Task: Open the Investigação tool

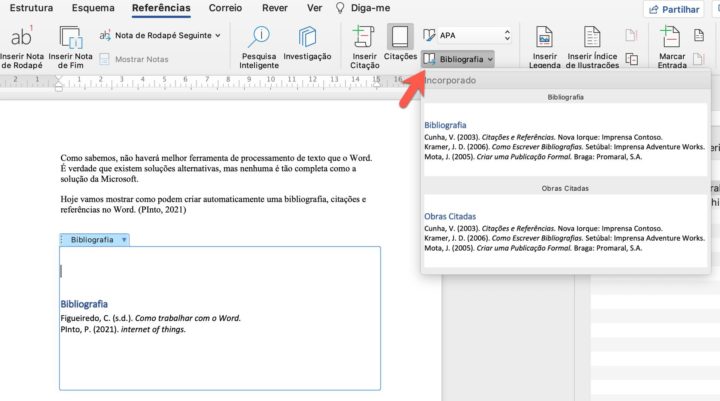Action: pyautogui.click(x=307, y=43)
